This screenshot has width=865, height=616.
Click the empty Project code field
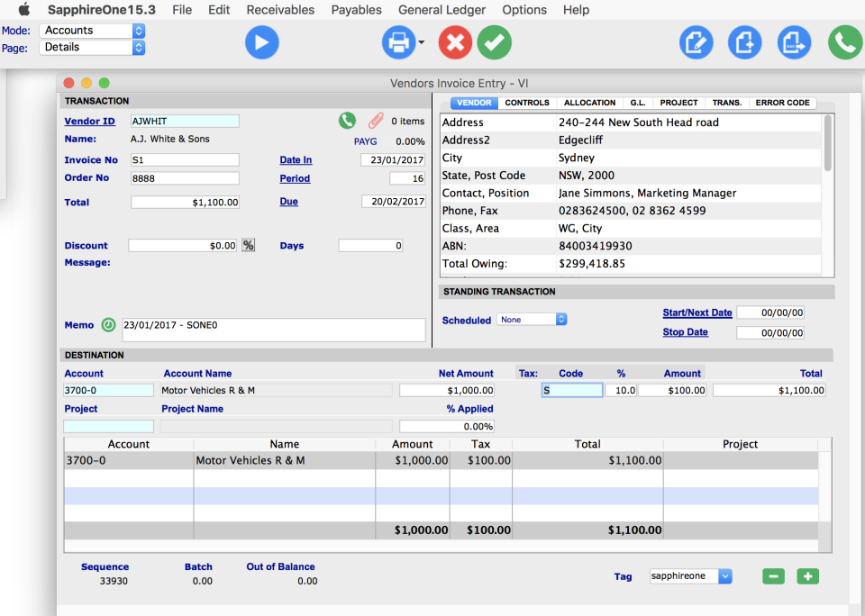(x=108, y=426)
